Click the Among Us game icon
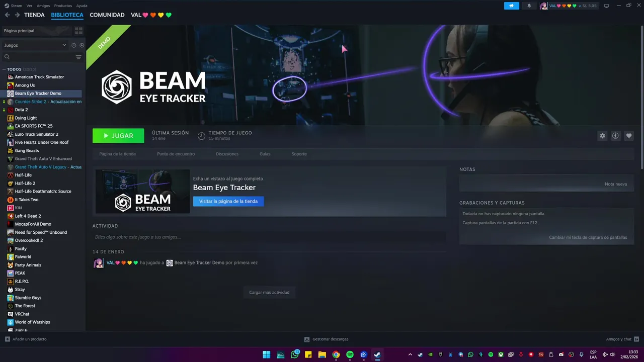The height and width of the screenshot is (362, 644). pos(11,85)
